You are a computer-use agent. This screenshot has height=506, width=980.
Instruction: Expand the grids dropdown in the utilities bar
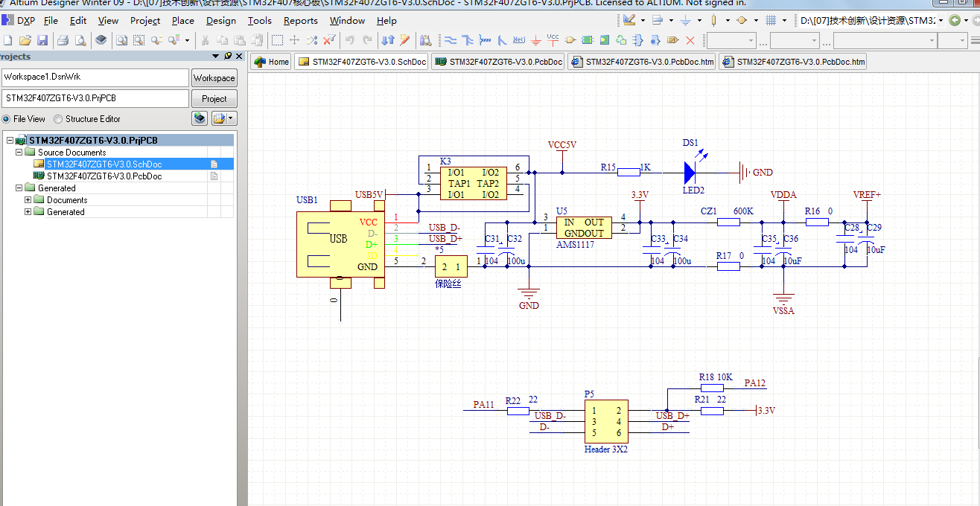point(785,21)
